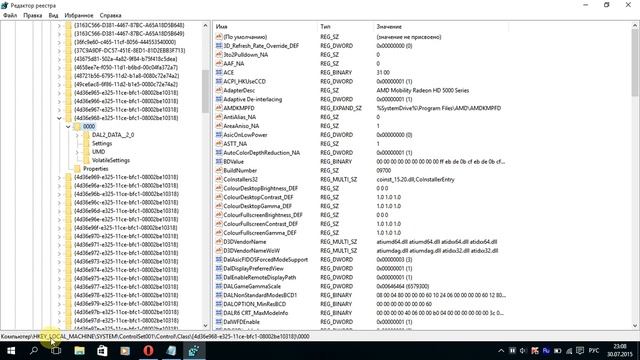Click the DALGameGammaScale value icon
Image resolution: width=640 pixels, height=360 pixels.
219,286
